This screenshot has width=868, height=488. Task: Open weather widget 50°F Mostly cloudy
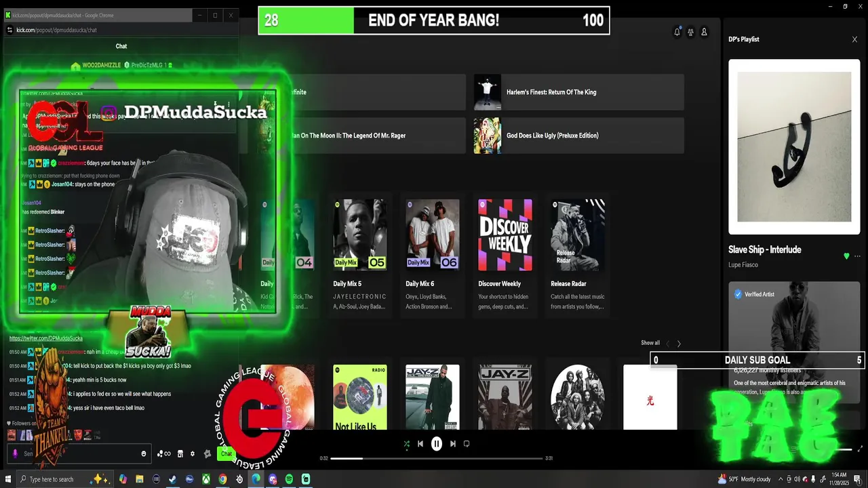point(744,479)
